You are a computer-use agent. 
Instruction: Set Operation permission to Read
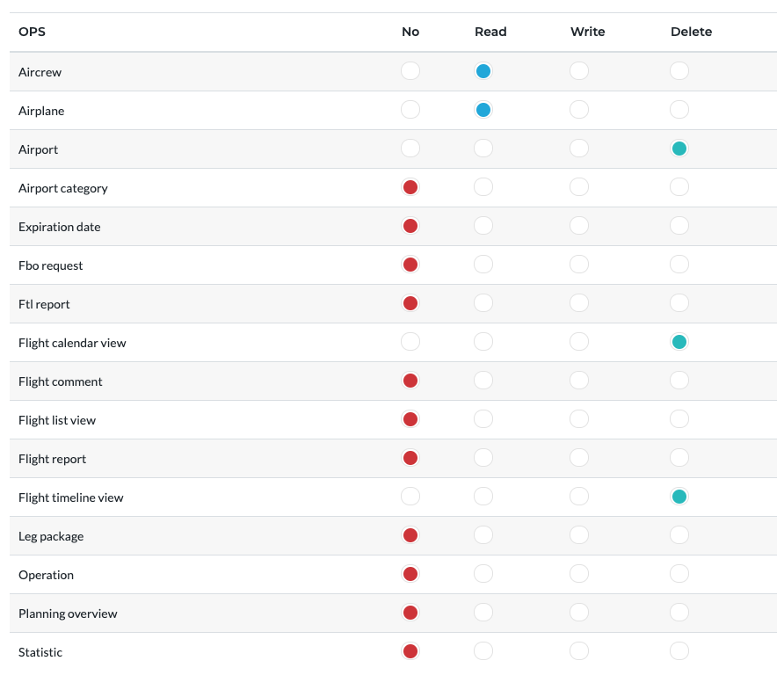pyautogui.click(x=483, y=574)
